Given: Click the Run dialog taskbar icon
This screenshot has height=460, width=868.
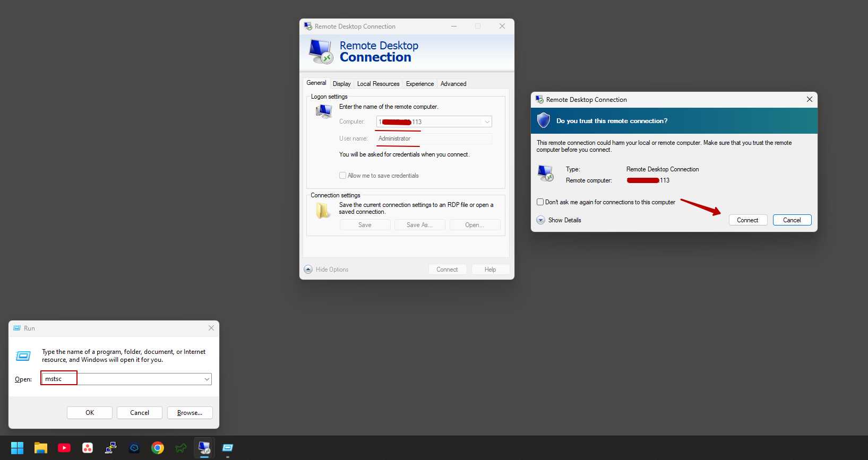Looking at the screenshot, I should pos(228,448).
